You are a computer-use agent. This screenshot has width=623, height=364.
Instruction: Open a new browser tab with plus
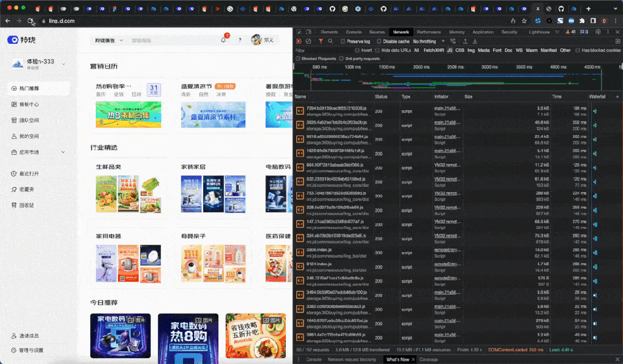(588, 8)
